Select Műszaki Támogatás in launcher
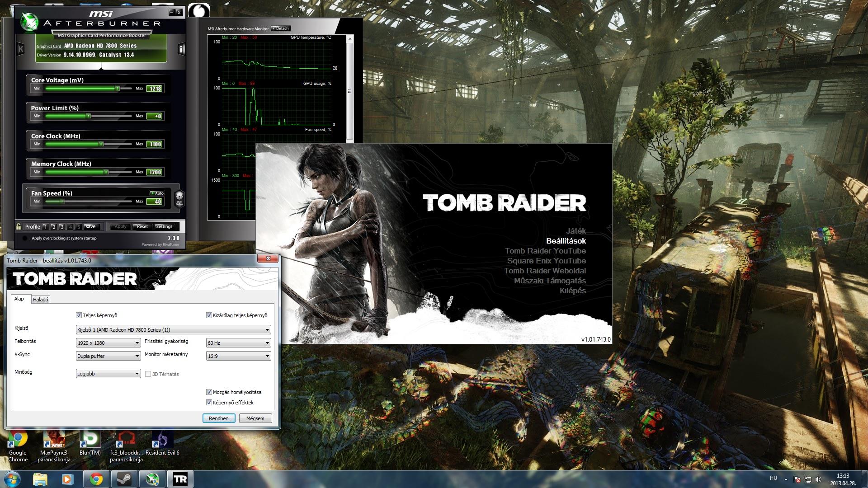This screenshot has width=868, height=488. click(x=550, y=281)
